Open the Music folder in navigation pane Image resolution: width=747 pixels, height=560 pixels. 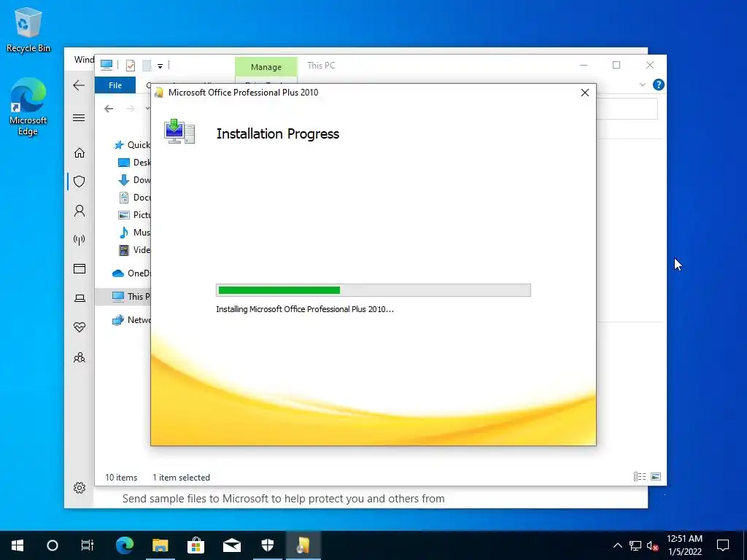134,233
